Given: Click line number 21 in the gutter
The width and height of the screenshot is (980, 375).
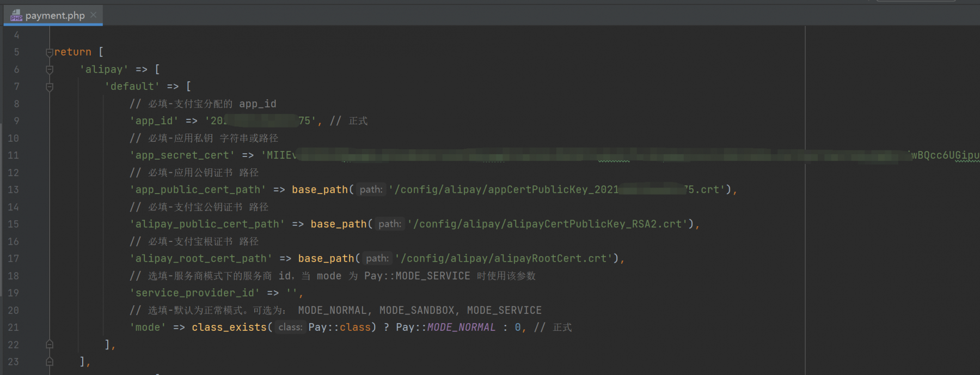Looking at the screenshot, I should point(13,327).
